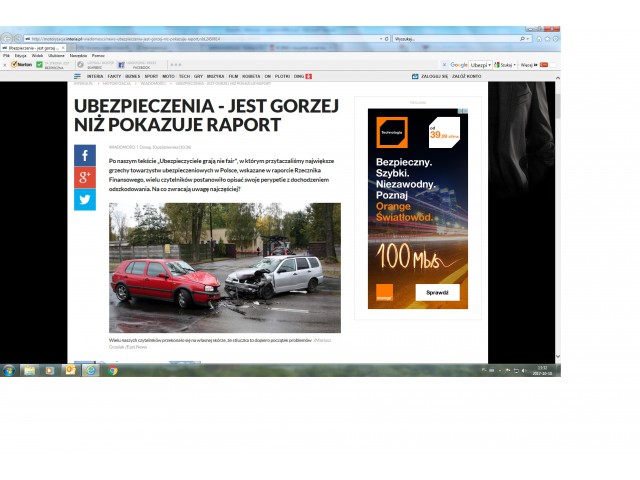The height and width of the screenshot is (480, 640).
Task: Click the browser address bar
Action: pos(200,38)
